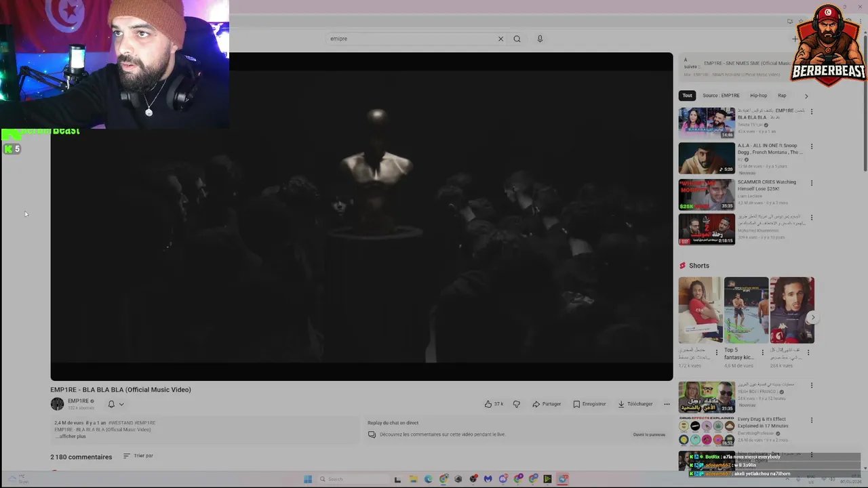868x488 pixels.
Task: Click the Shorts section icon
Action: pyautogui.click(x=683, y=266)
